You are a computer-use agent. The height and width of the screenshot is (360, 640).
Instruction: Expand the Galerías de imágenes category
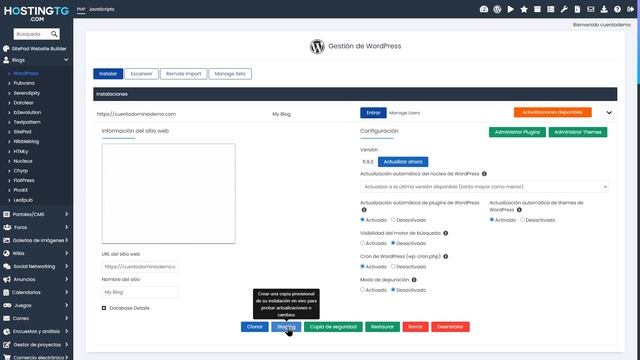(x=67, y=240)
